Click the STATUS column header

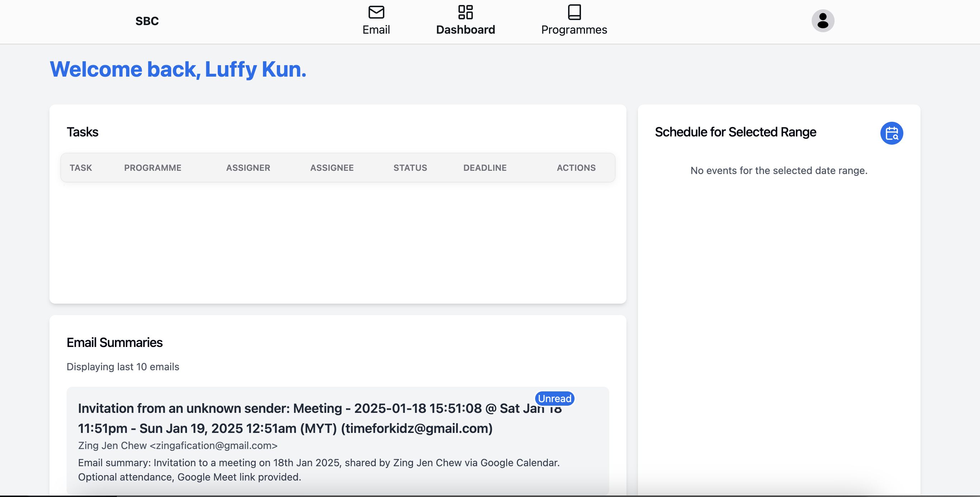point(410,168)
